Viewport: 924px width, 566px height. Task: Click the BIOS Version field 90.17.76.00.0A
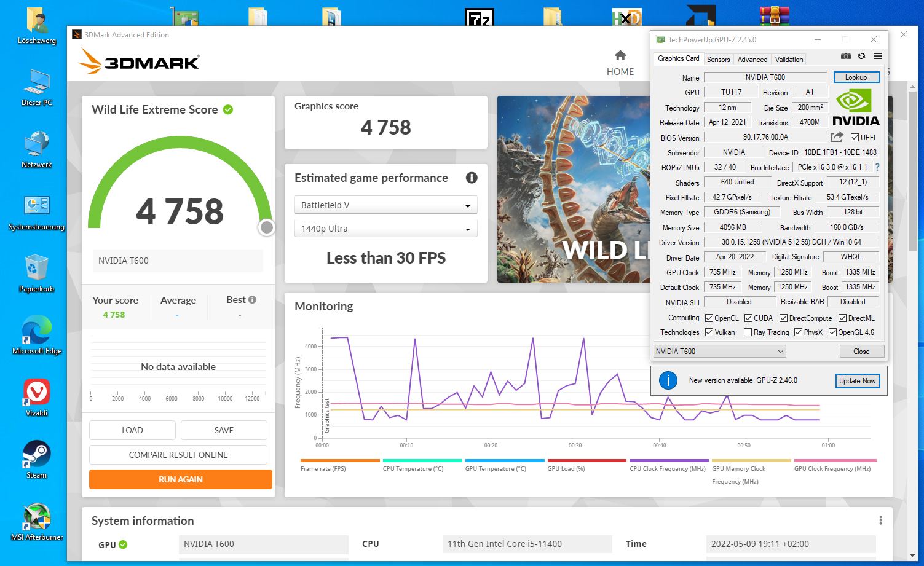coord(765,138)
